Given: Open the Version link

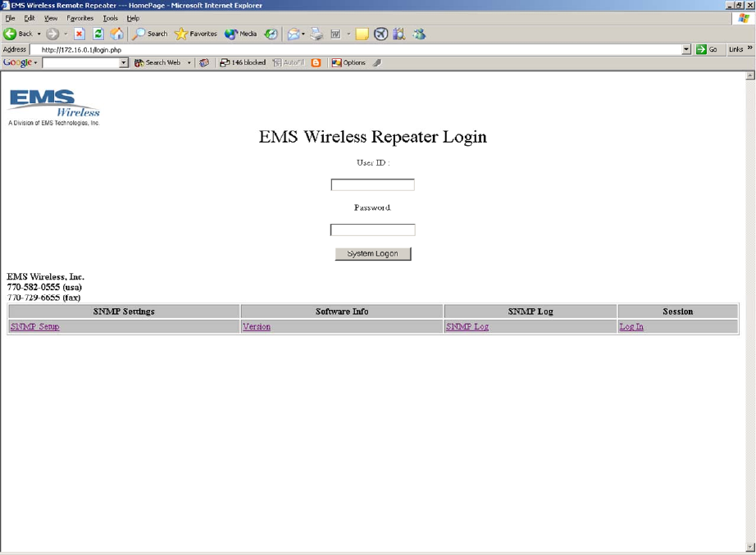Looking at the screenshot, I should pyautogui.click(x=257, y=326).
